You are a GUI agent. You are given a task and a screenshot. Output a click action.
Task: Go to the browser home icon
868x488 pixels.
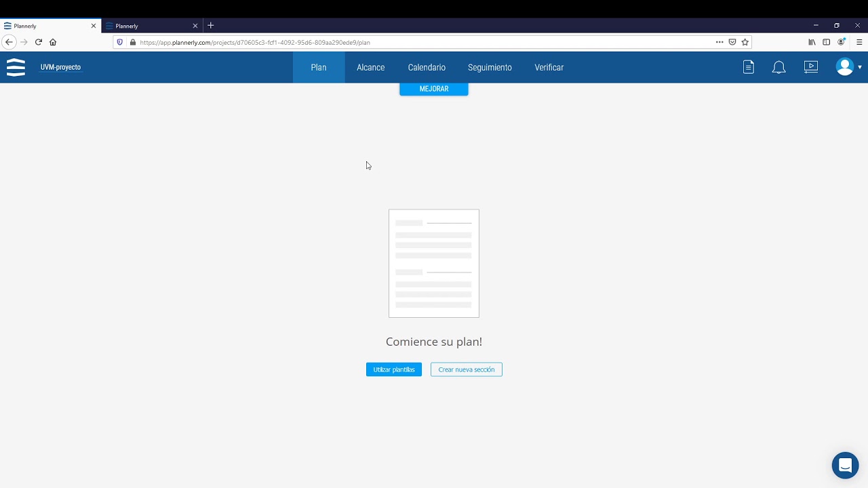tap(53, 42)
